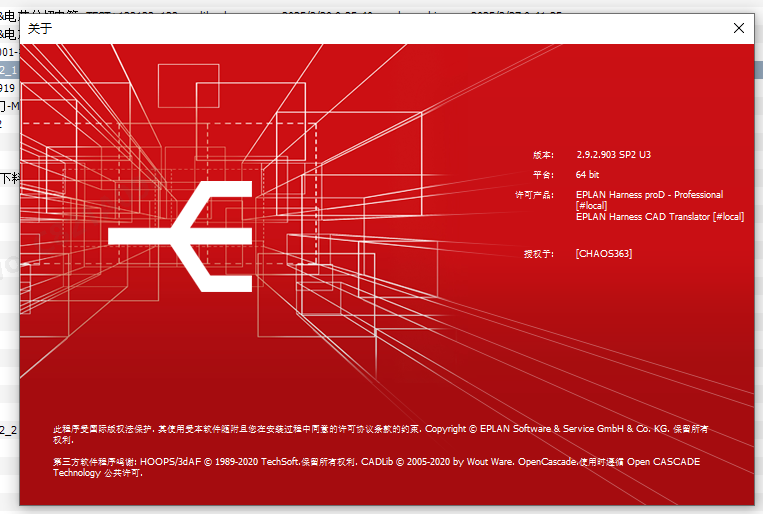Click the background row starting with 919

(8, 88)
